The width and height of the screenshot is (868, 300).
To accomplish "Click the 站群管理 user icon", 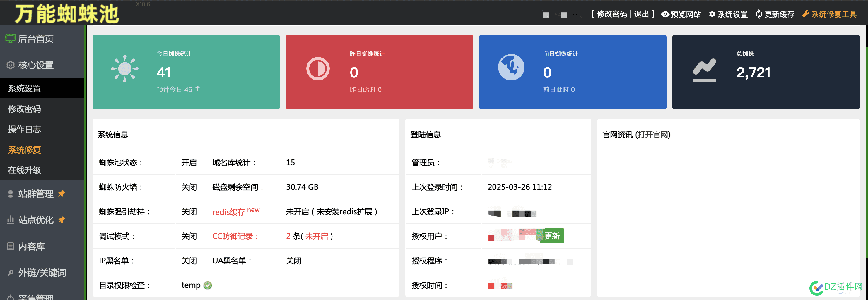I will point(11,194).
